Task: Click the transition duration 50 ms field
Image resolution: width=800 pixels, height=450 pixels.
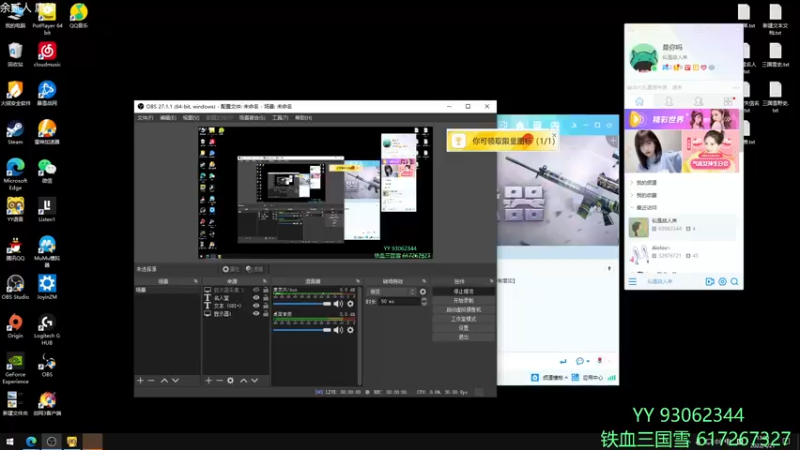Action: 399,302
